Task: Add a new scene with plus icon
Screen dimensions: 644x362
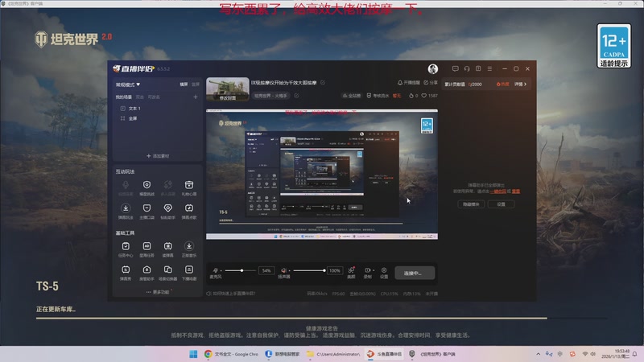Action: tap(196, 97)
